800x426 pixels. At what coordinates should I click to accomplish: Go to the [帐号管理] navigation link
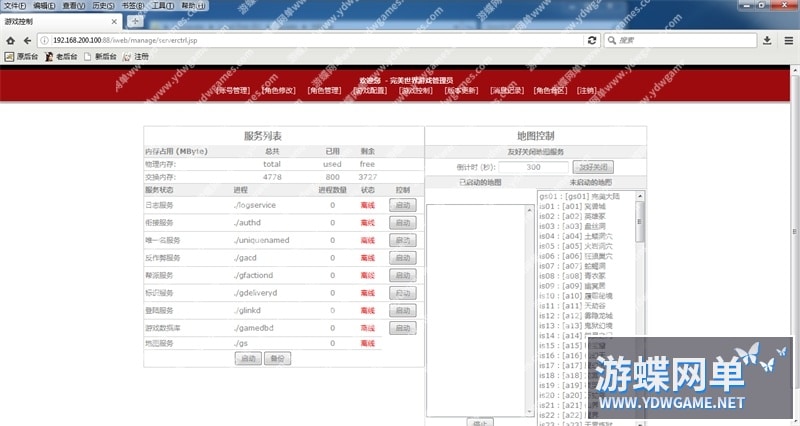coord(232,91)
